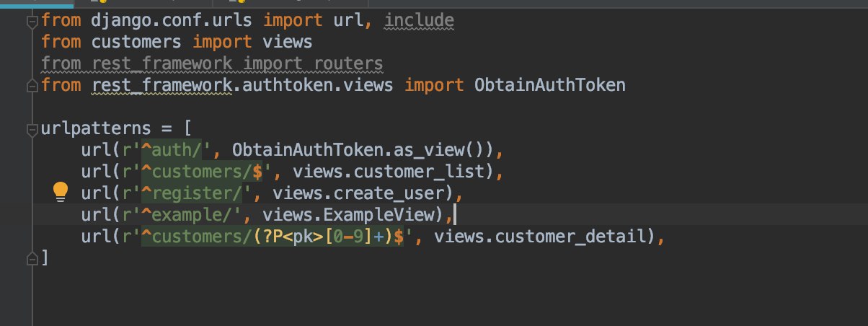Click the yellow lightbulb intention icon
The height and width of the screenshot is (326, 868).
tap(61, 190)
